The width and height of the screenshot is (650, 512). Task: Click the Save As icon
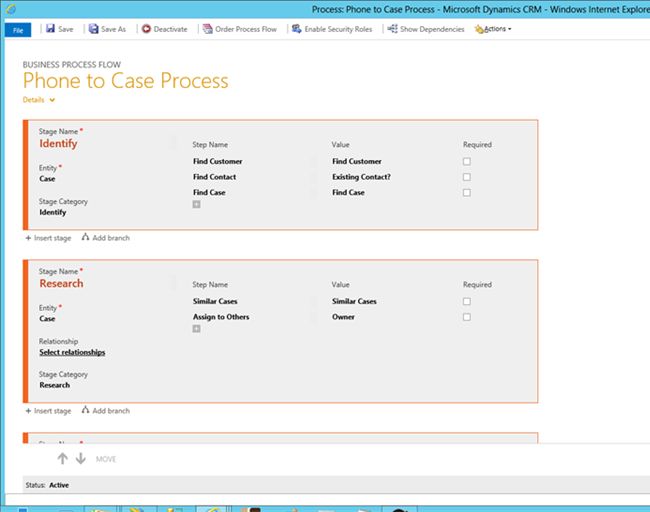(x=94, y=29)
